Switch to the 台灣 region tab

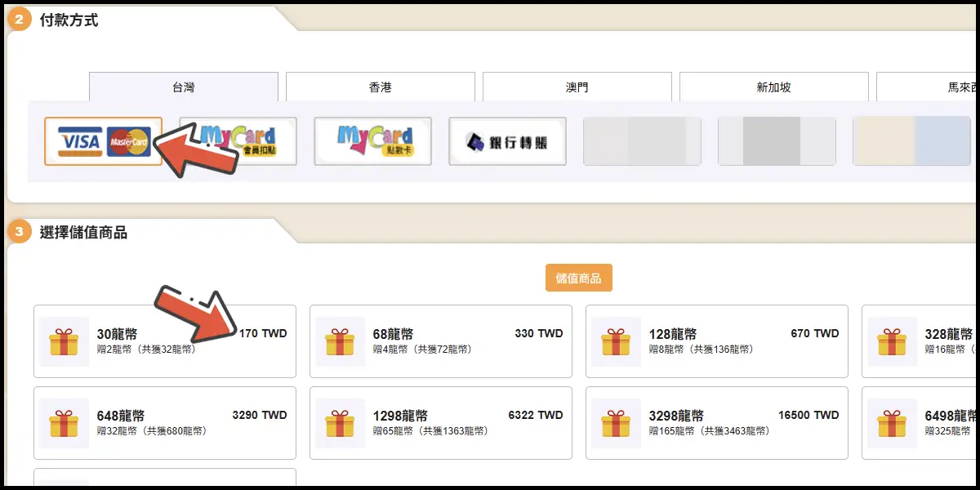tap(184, 87)
